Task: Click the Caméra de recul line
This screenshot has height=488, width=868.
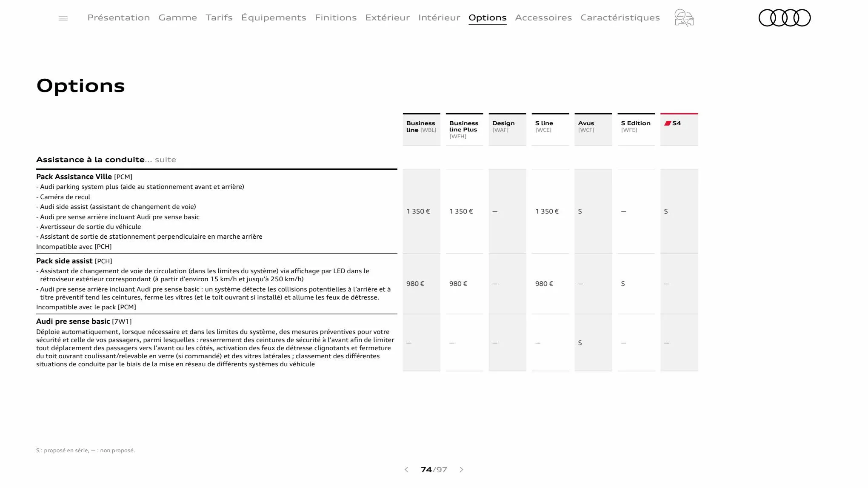Action: [x=63, y=197]
